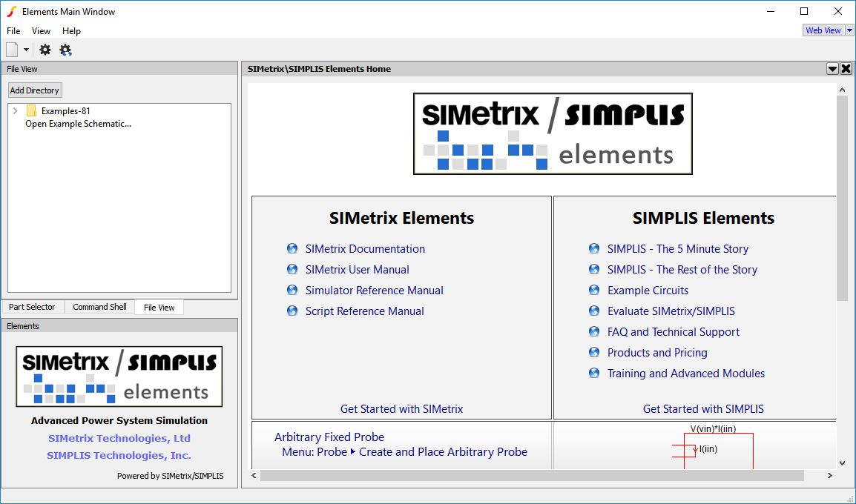Click Arbitrary Fixed Probe tip text

(329, 437)
